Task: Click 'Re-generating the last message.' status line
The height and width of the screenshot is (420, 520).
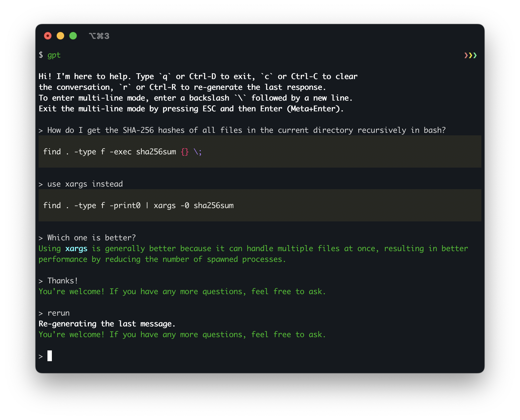Action: click(107, 324)
